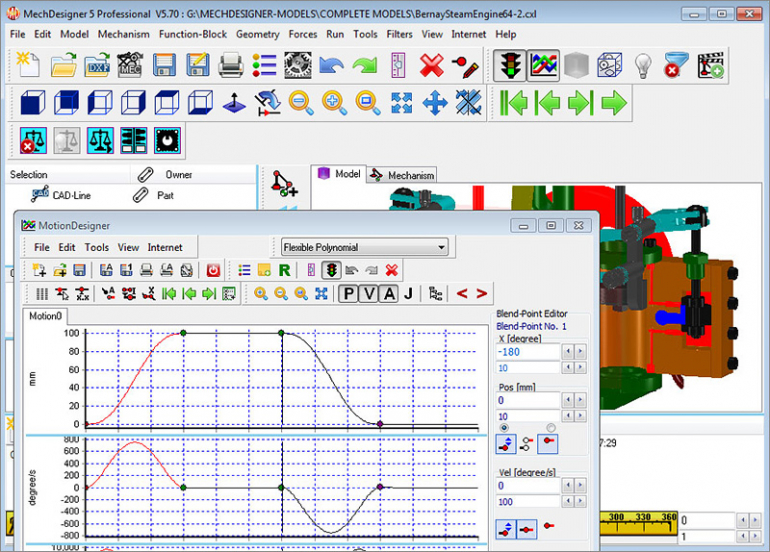
Task: Click the green R icon in MotionDesigner
Action: pos(285,270)
